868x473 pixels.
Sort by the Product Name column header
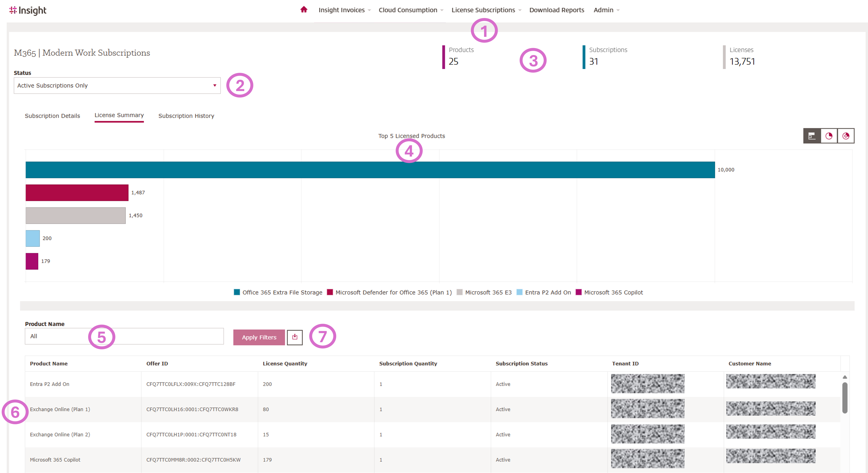click(49, 364)
